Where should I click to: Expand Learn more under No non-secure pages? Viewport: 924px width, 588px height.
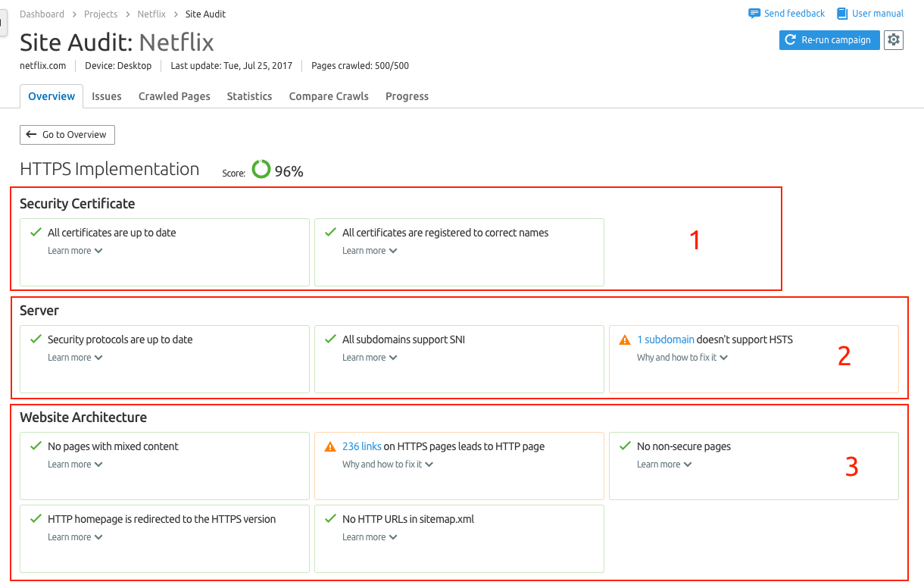point(664,464)
